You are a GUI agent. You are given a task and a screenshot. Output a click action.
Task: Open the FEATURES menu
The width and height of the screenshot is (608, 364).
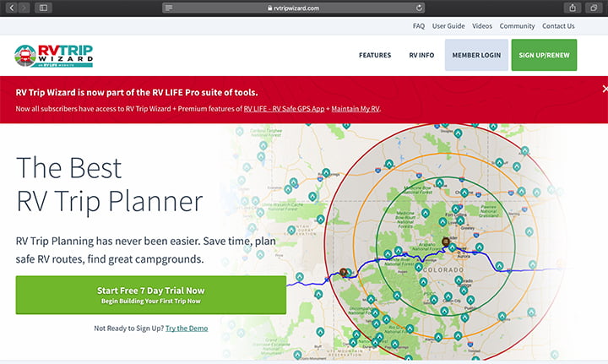click(375, 55)
